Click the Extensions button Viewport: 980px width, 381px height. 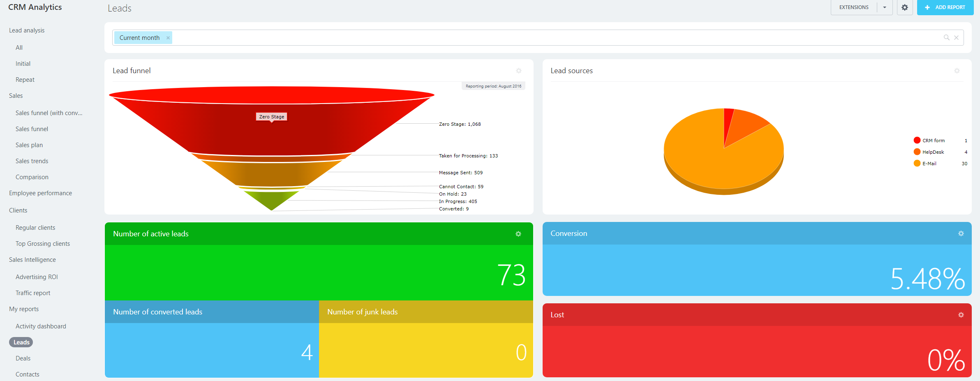coord(854,7)
